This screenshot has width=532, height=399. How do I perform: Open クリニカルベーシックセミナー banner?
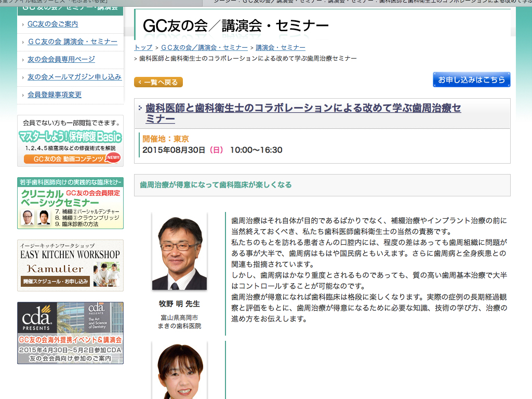(x=70, y=203)
